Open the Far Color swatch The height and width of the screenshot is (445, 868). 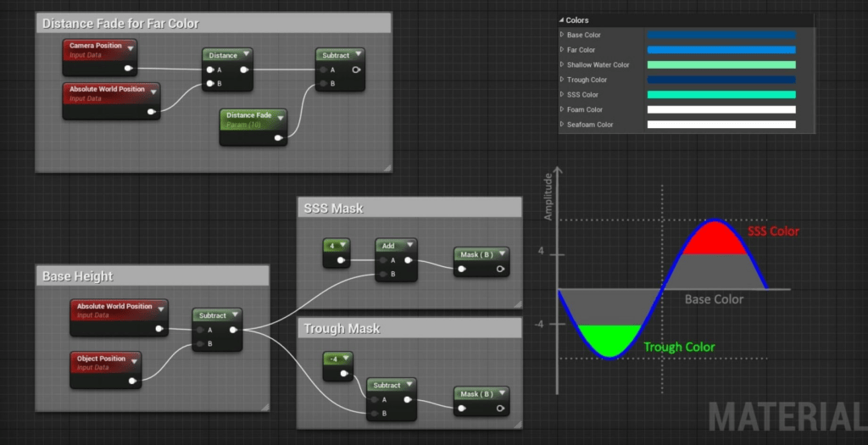[x=721, y=50]
